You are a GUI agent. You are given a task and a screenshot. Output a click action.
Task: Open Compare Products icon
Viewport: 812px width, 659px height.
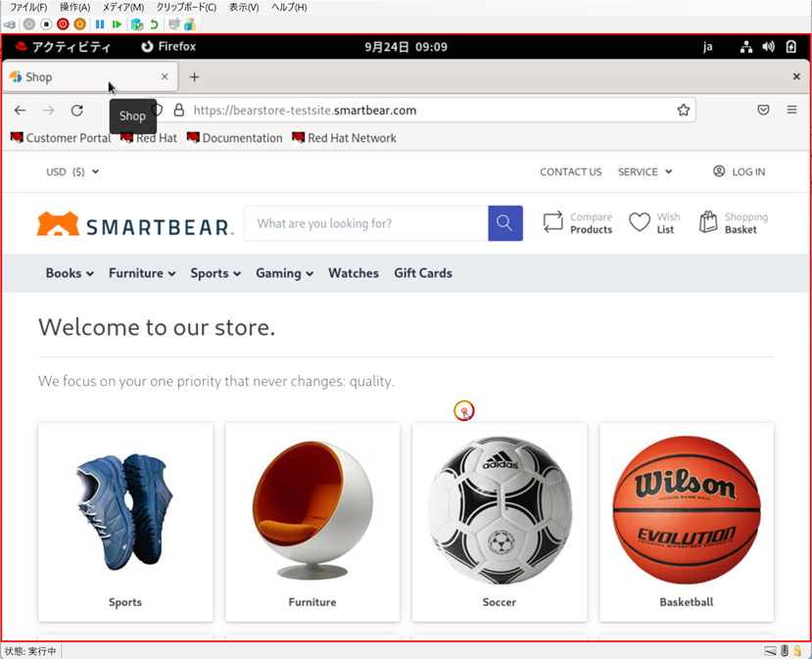pos(577,223)
